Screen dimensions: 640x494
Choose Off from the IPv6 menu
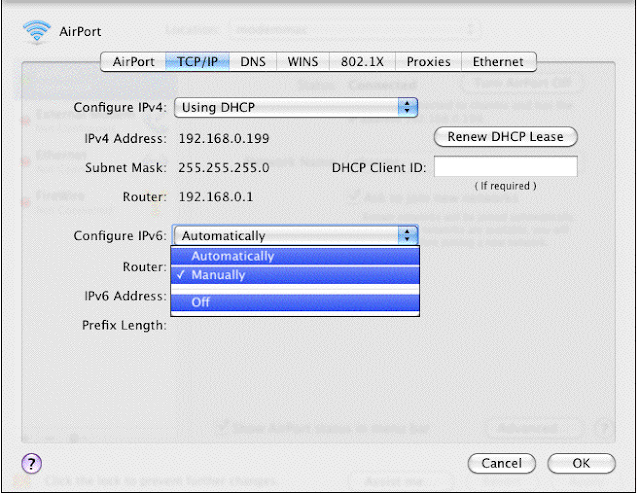[x=295, y=303]
